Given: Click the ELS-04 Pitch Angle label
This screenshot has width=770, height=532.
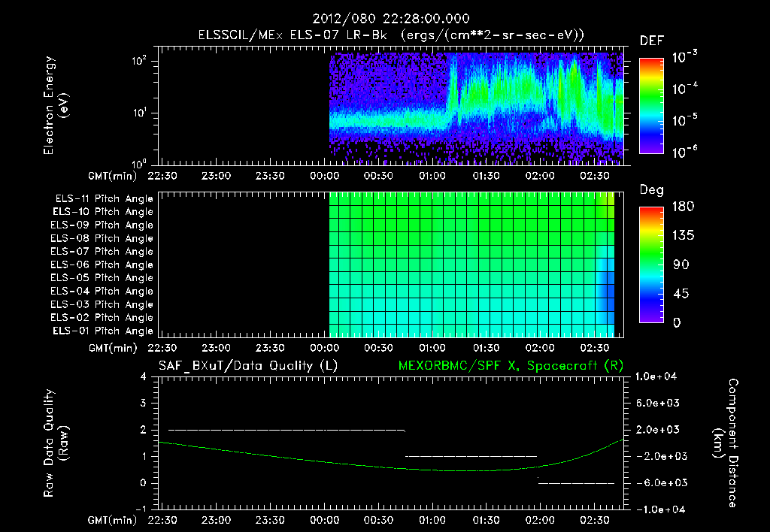Looking at the screenshot, I should pos(102,291).
